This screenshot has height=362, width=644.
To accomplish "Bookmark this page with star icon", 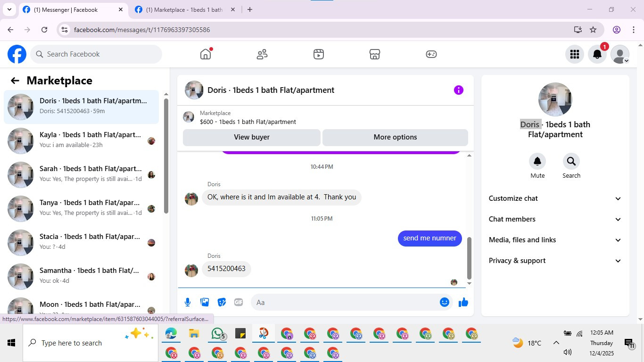I will coord(593,30).
